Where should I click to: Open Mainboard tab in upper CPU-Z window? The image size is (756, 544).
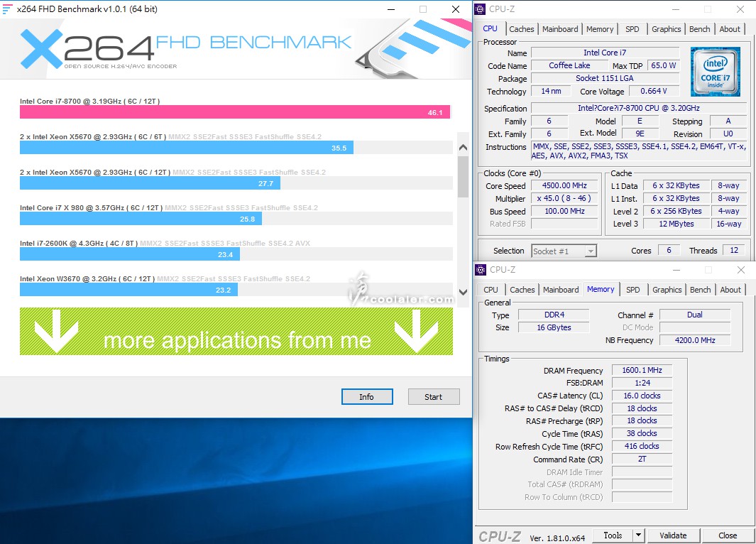[x=560, y=29]
